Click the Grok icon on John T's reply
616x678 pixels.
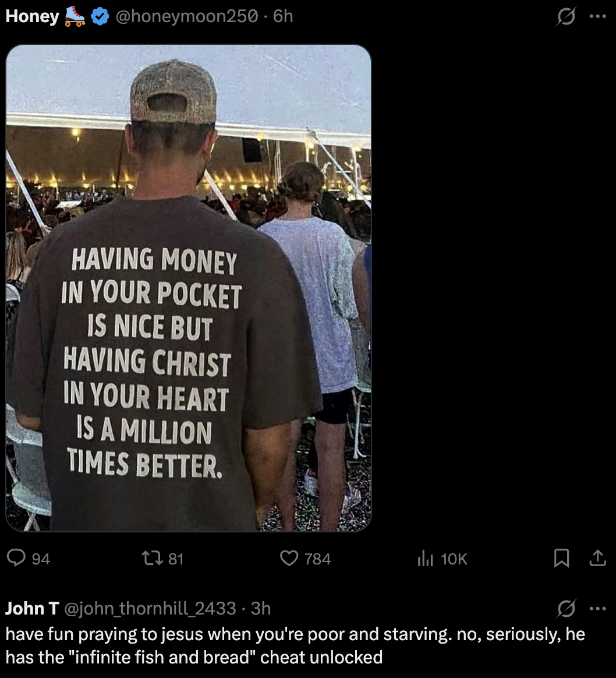coord(564,609)
